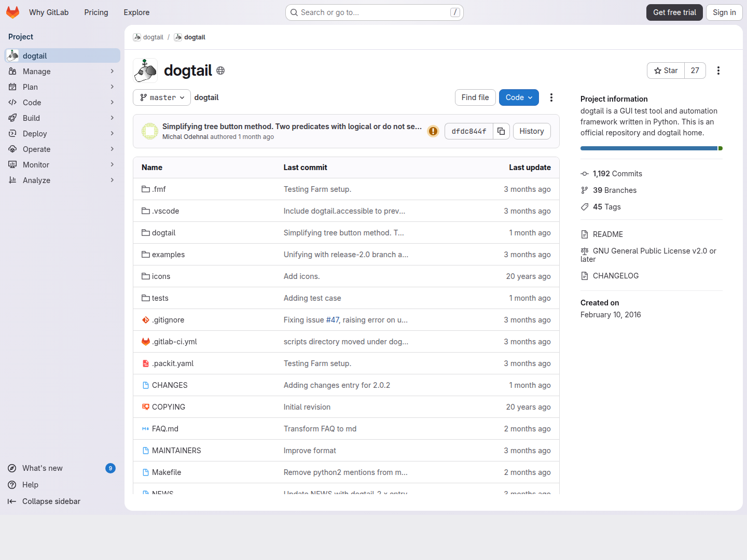Open commit History
The height and width of the screenshot is (560, 747).
532,131
